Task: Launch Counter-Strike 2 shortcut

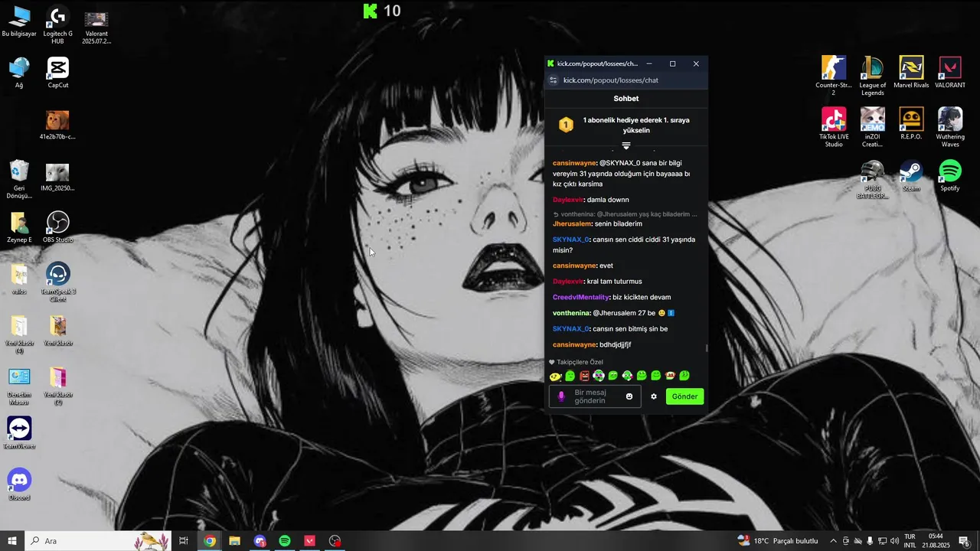Action: pos(834,76)
